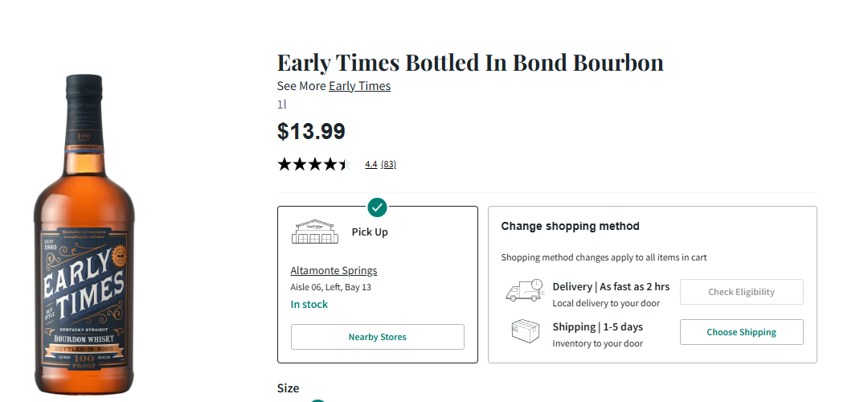Click the green checkmark on Pick Up card
Viewport: 868px width, 402px height.
pyautogui.click(x=377, y=207)
